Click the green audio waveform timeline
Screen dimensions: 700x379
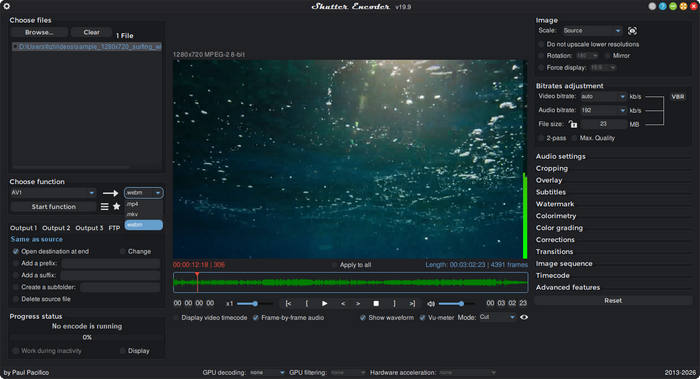pyautogui.click(x=350, y=283)
